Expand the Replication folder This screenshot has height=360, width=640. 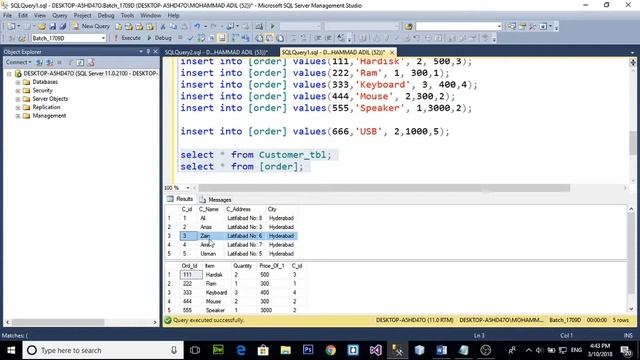[x=18, y=107]
